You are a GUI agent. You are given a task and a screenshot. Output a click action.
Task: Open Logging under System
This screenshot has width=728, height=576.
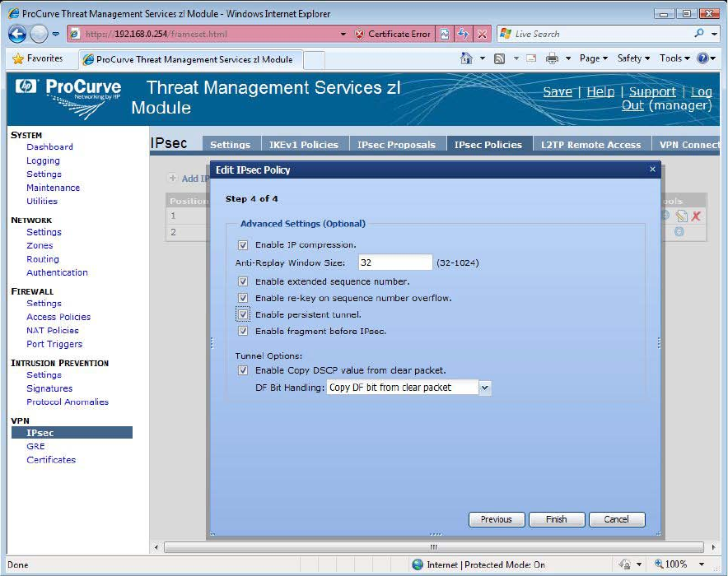coord(43,160)
